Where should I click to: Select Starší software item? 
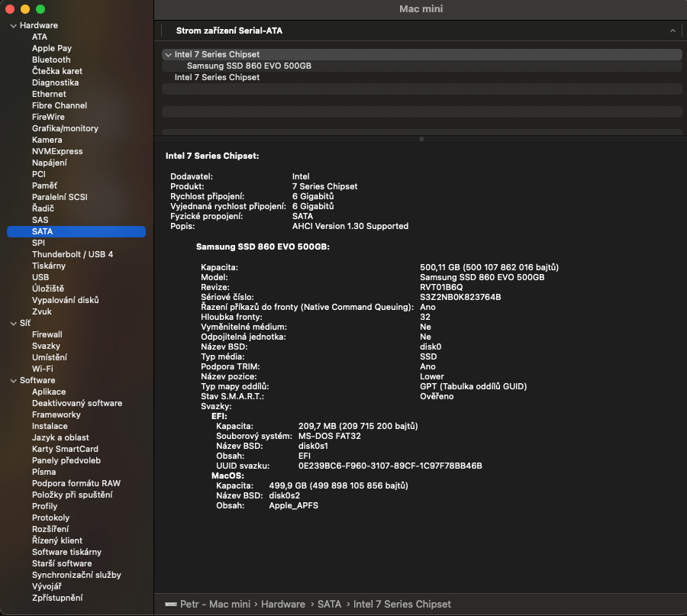62,563
